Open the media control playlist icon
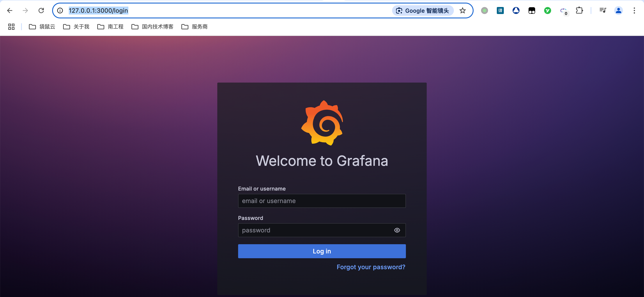 click(603, 11)
